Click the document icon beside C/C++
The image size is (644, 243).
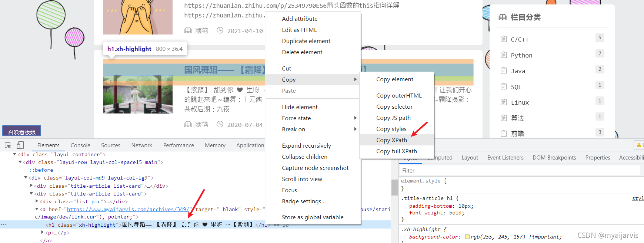pos(504,39)
